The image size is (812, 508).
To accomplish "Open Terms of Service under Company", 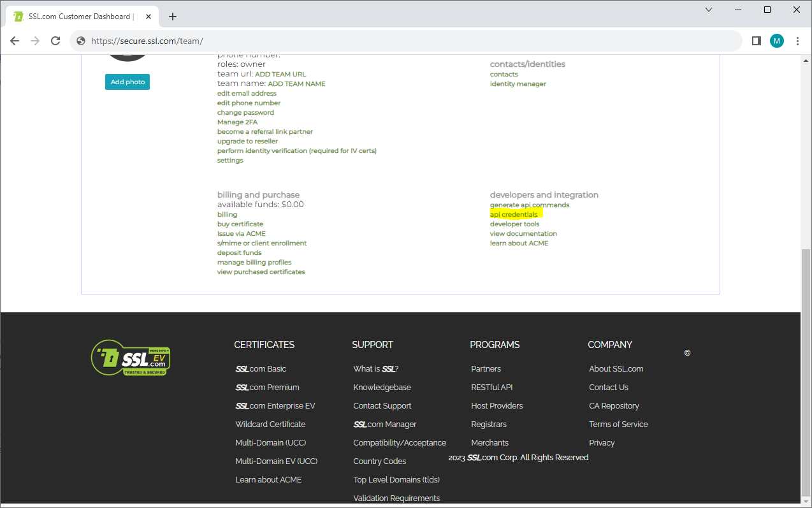I will click(x=618, y=424).
